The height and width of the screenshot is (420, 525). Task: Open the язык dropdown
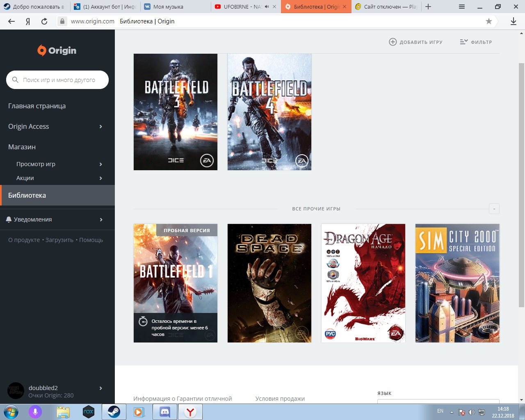[x=438, y=402]
